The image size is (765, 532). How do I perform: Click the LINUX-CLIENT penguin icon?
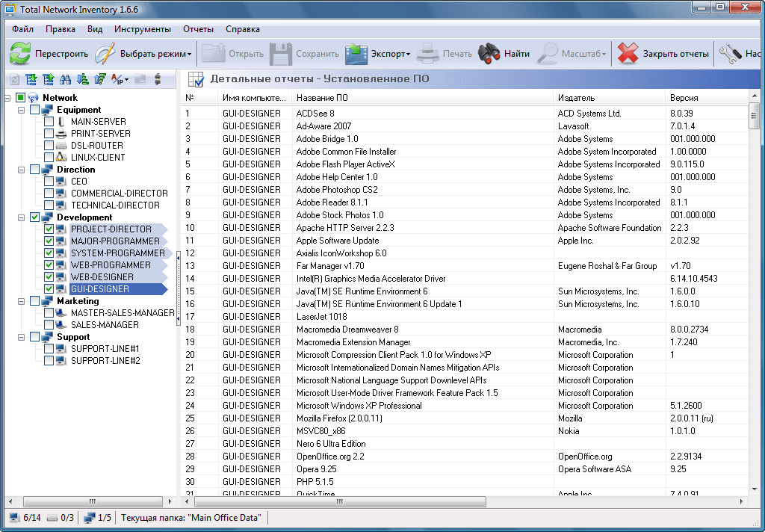61,157
